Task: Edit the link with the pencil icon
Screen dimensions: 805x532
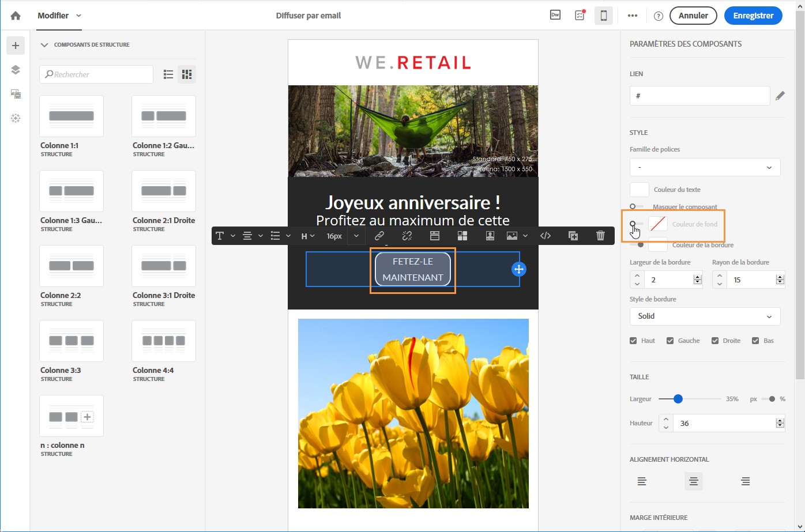Action: (x=780, y=96)
